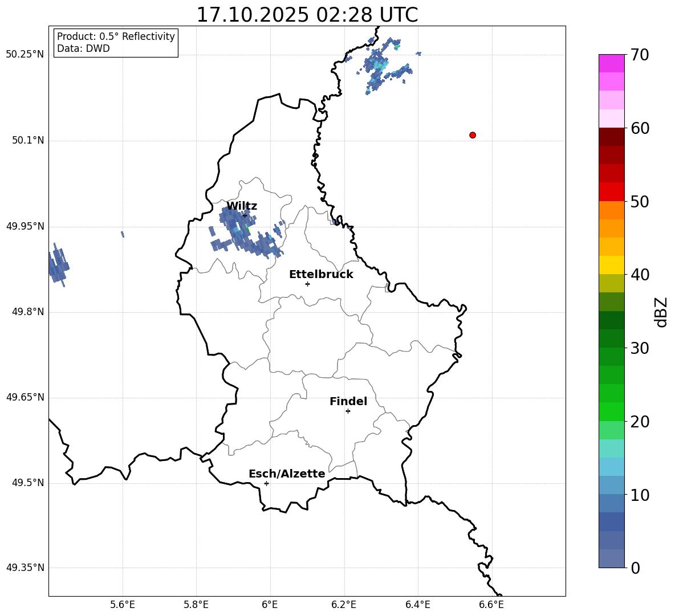This screenshot has width=675, height=616.
Task: Click the dBZ colorbar axis label
Action: 661,312
